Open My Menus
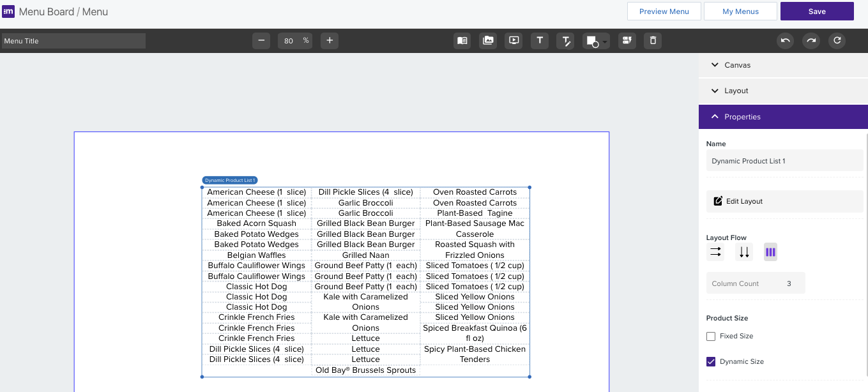The height and width of the screenshot is (392, 868). (740, 11)
